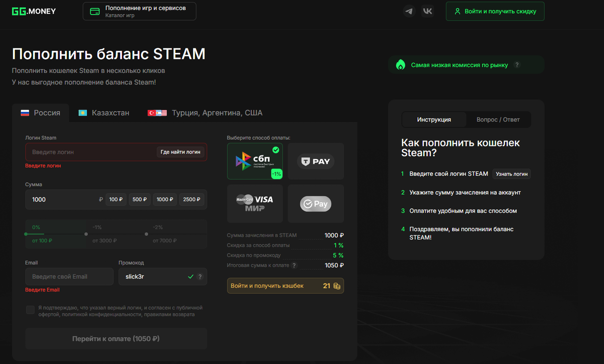
Task: Select T-Pay payment method
Action: [x=316, y=161]
